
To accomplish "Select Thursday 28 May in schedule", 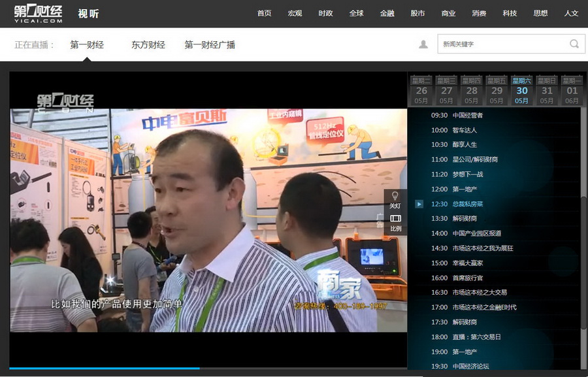I will 471,90.
